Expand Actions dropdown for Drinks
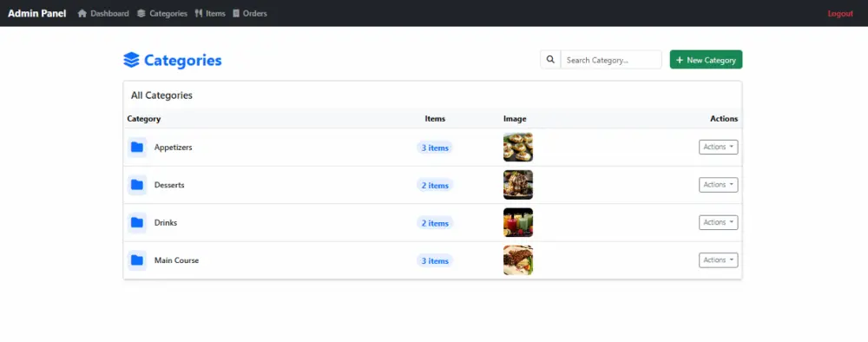 click(x=718, y=222)
